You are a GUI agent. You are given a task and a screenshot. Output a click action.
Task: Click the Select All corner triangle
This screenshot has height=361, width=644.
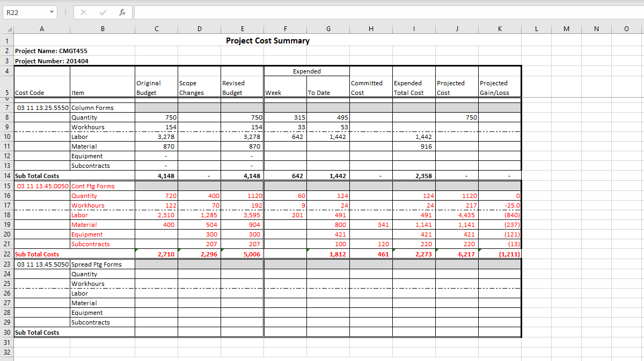coord(9,30)
